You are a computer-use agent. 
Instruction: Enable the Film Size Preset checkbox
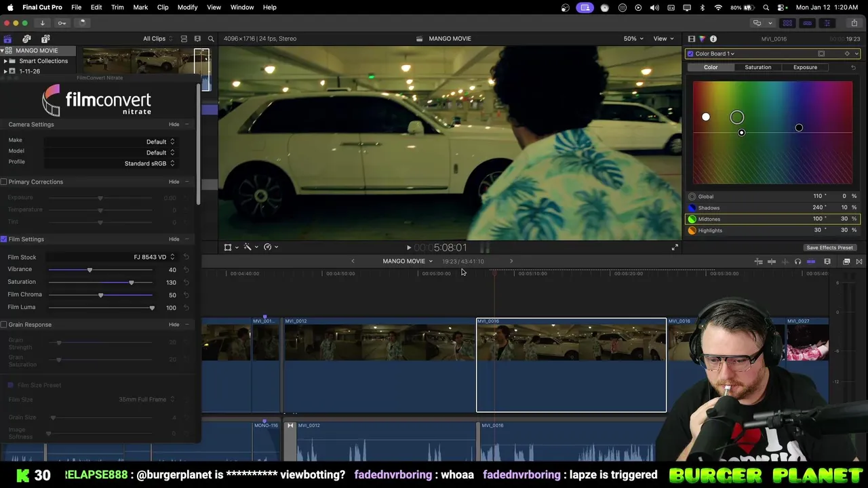tap(10, 385)
